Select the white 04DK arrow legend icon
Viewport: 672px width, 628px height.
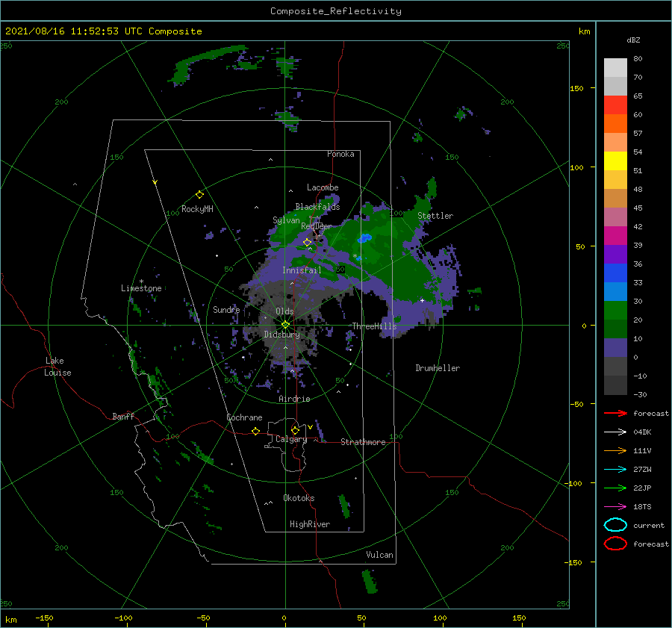point(615,432)
